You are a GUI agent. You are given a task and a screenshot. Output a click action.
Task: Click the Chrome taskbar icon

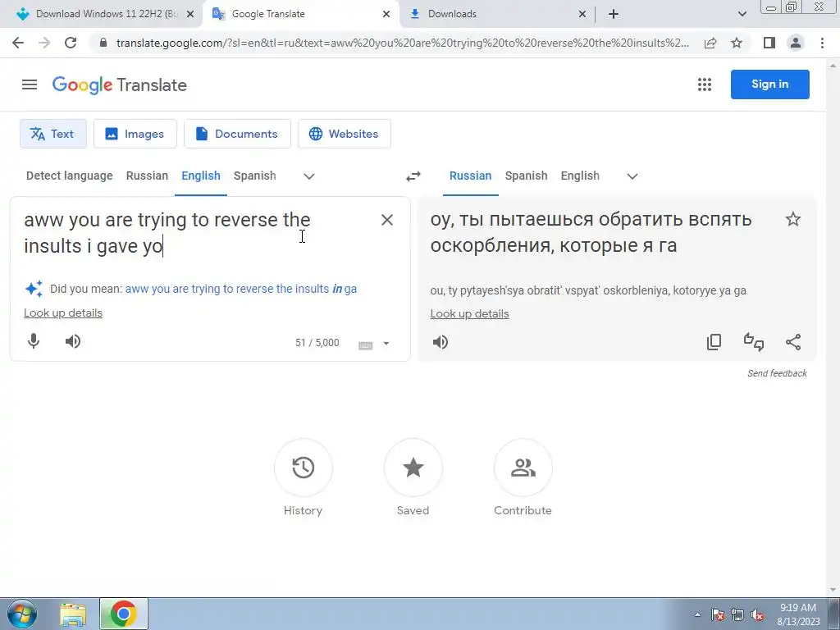pos(123,614)
